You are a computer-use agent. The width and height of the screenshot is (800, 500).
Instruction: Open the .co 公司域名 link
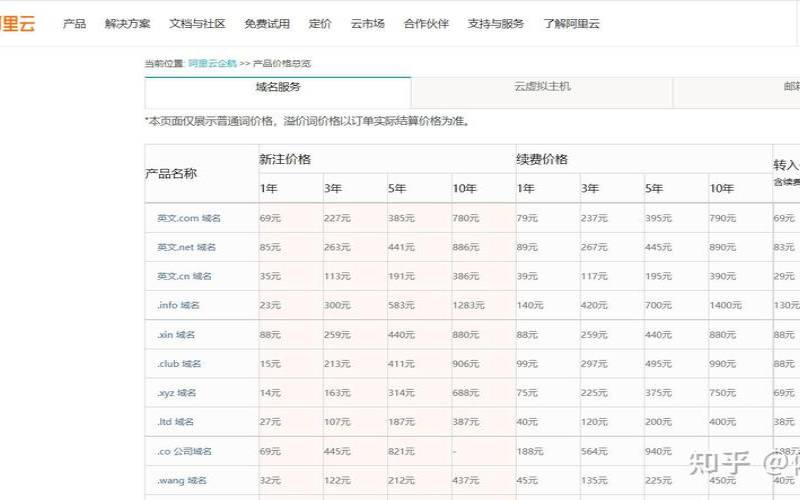[x=184, y=451]
